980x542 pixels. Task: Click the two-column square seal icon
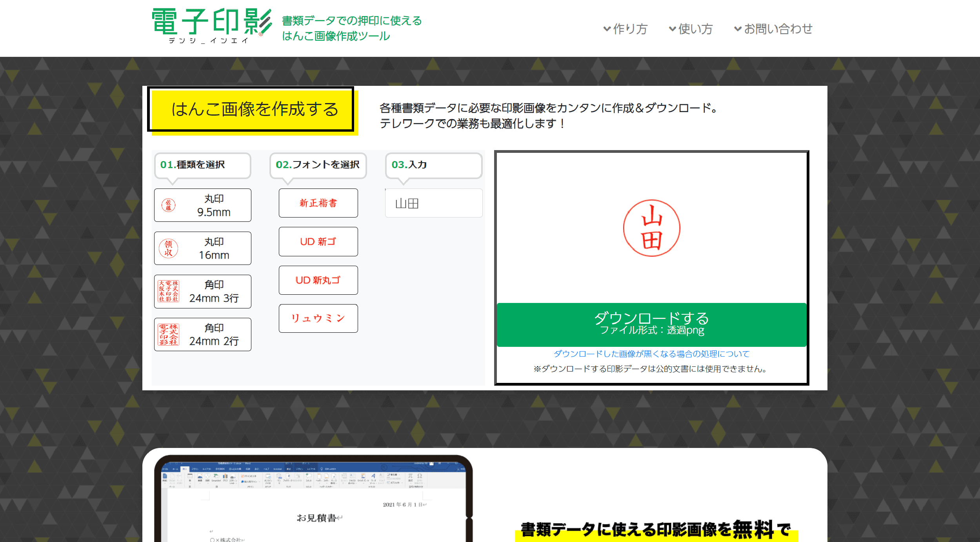click(x=169, y=334)
